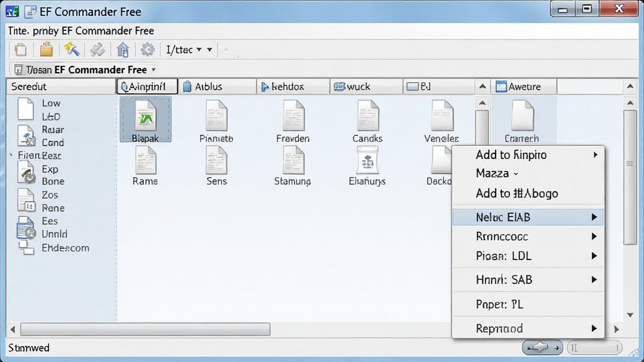Select Unnld in the sidebar tree
The image size is (644, 362).
54,234
